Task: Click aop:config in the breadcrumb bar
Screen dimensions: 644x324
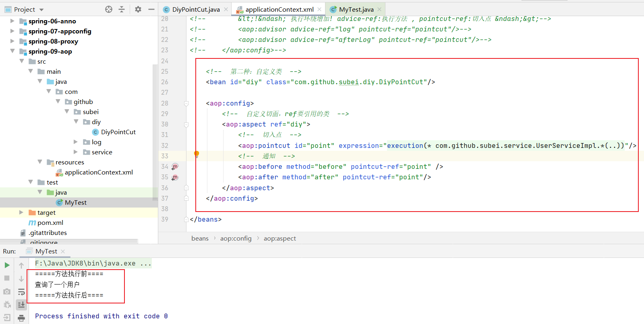Action: pos(236,238)
